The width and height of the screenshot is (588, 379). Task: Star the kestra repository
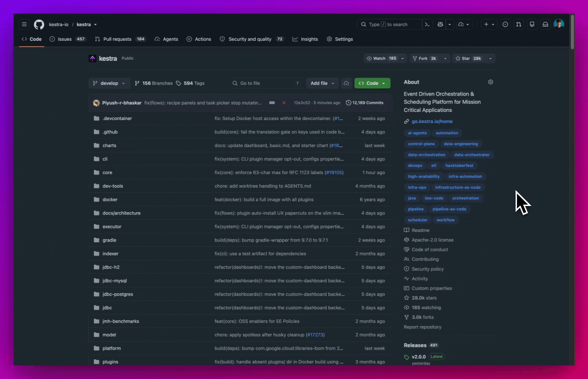click(x=469, y=59)
